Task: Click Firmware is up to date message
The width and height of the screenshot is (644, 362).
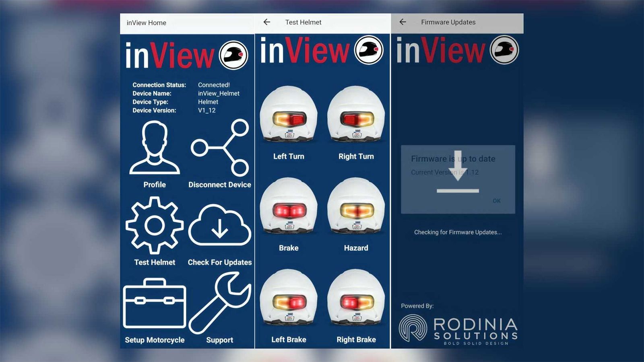Action: click(x=453, y=159)
